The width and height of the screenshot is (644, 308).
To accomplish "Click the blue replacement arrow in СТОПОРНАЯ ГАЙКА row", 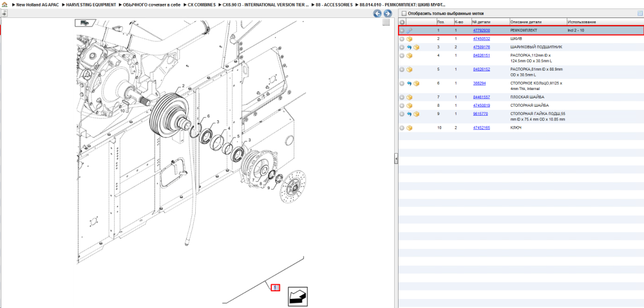I will coord(410,114).
